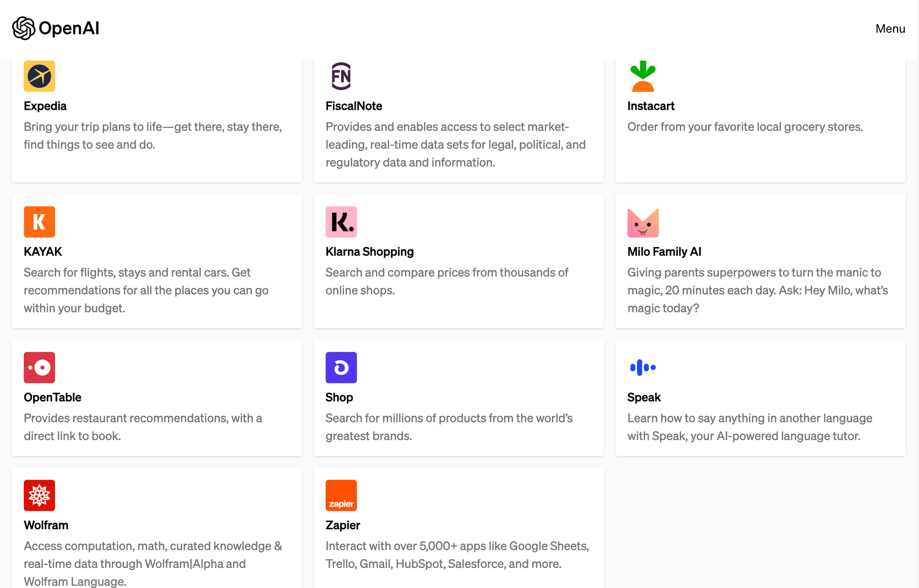
Task: Click the Shop purple logo icon
Action: coord(341,367)
